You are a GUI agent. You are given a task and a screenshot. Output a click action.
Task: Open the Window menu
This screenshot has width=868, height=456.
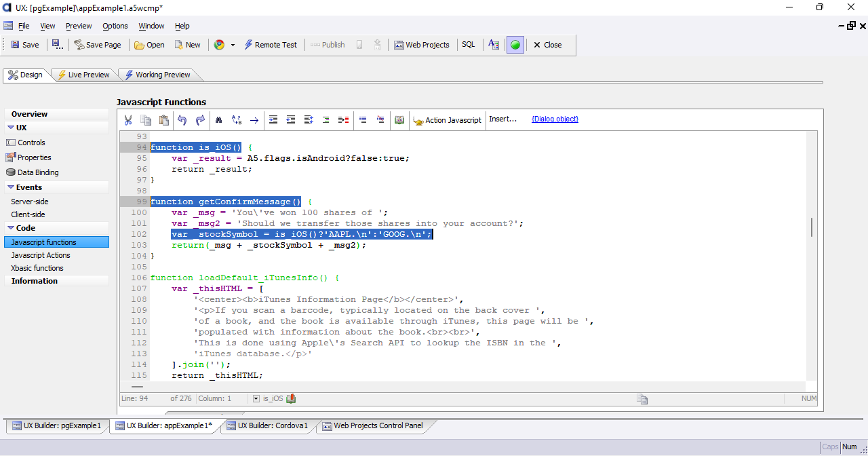point(151,26)
